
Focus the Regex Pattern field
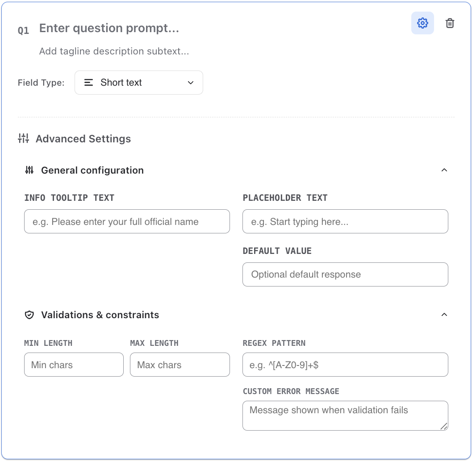tap(345, 365)
